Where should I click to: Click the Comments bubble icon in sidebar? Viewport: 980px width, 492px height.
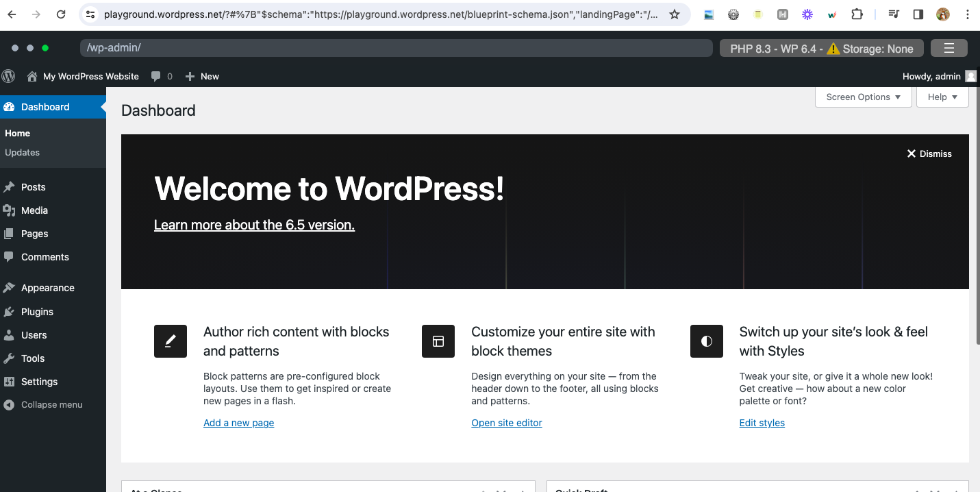[x=9, y=257]
